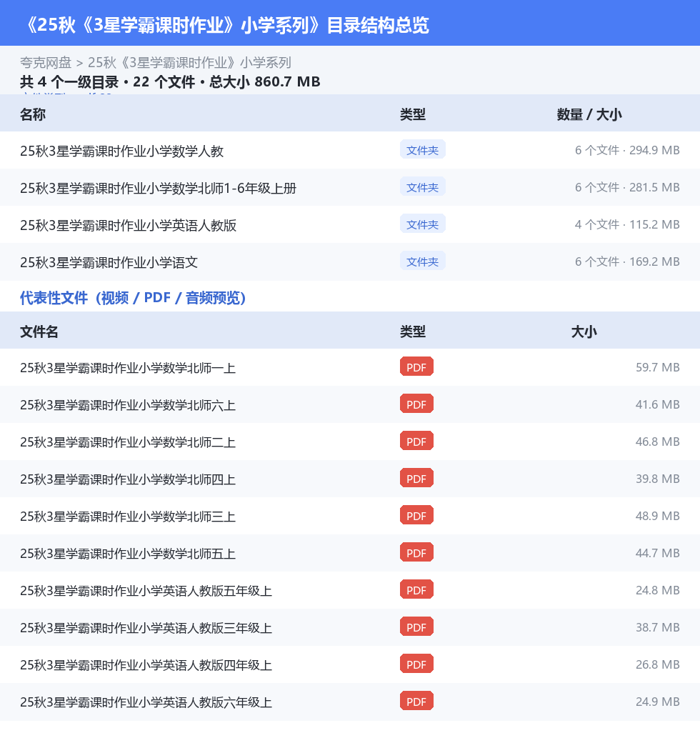Select file 小学数学北师一上

[x=128, y=368]
